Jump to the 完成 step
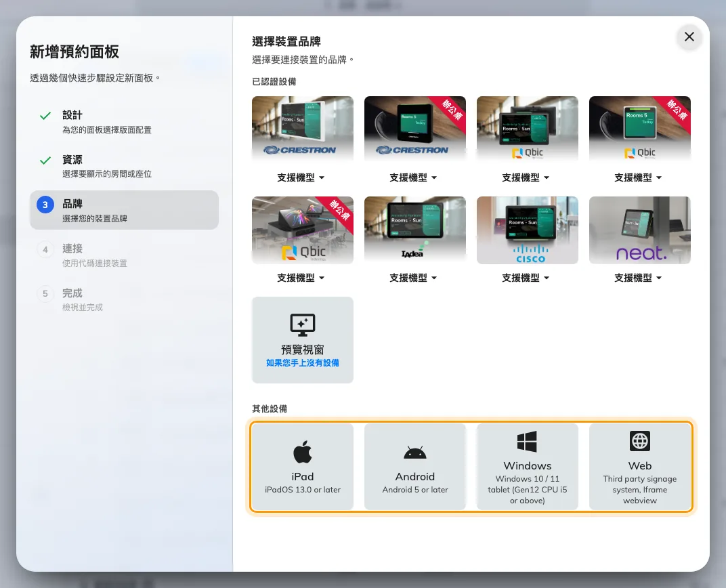 (124, 299)
